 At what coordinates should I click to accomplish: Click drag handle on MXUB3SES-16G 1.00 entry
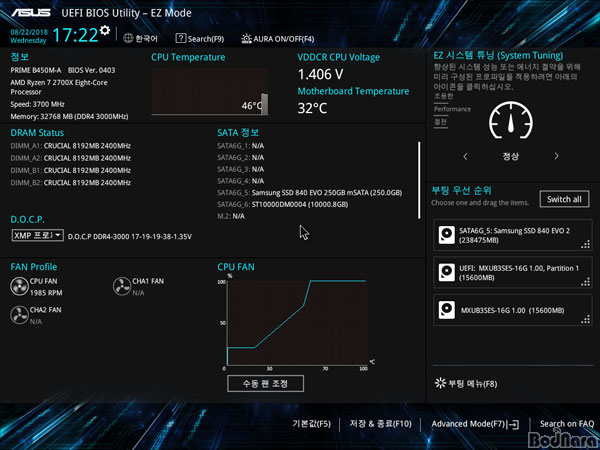click(x=585, y=320)
